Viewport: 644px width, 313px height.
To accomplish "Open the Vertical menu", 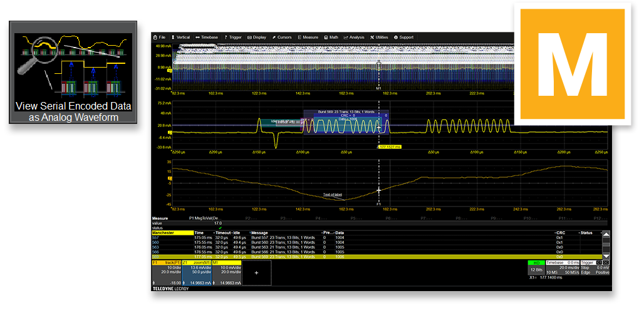I will [180, 38].
